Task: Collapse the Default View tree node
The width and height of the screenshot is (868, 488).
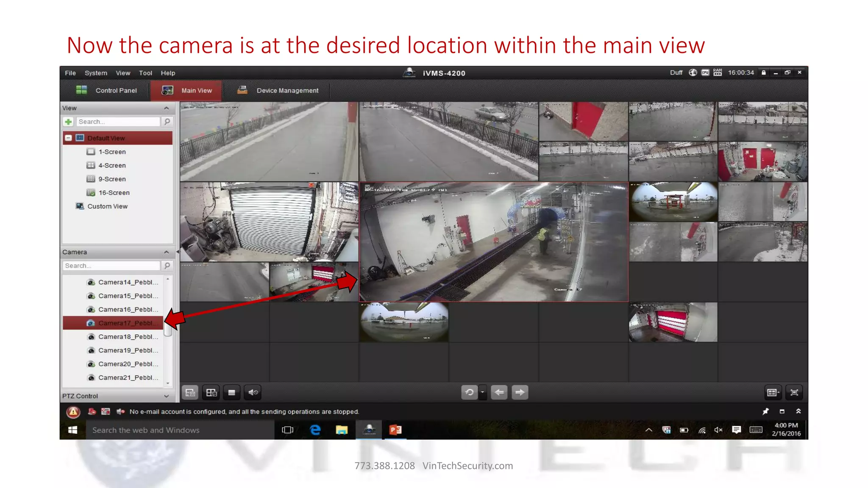Action: [68, 138]
